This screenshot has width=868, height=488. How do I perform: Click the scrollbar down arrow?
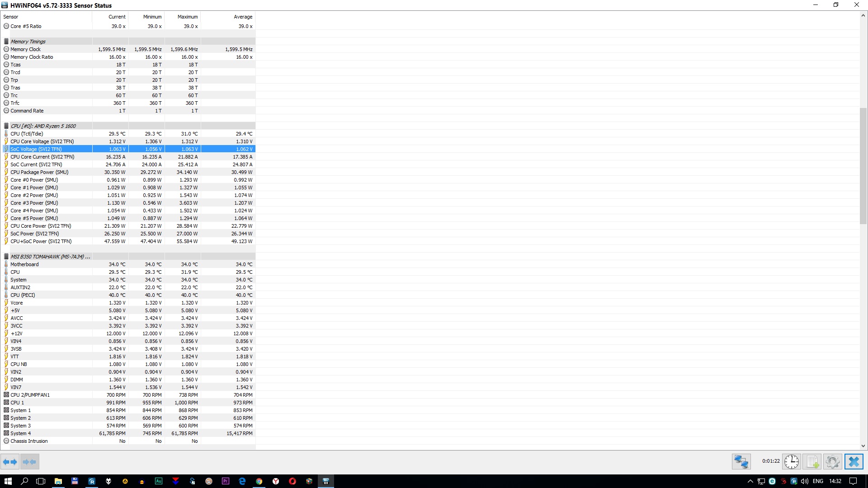click(863, 446)
